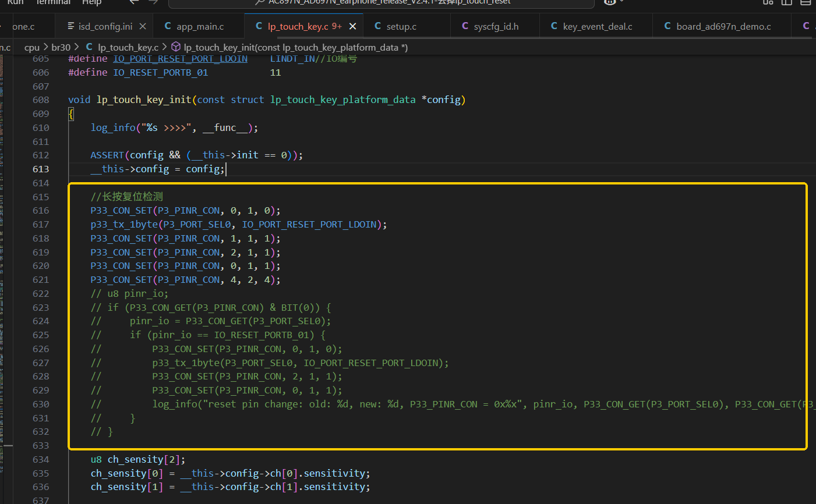This screenshot has width=816, height=504.
Task: Click the C icon on key_event_deal.c tab
Action: 554,26
